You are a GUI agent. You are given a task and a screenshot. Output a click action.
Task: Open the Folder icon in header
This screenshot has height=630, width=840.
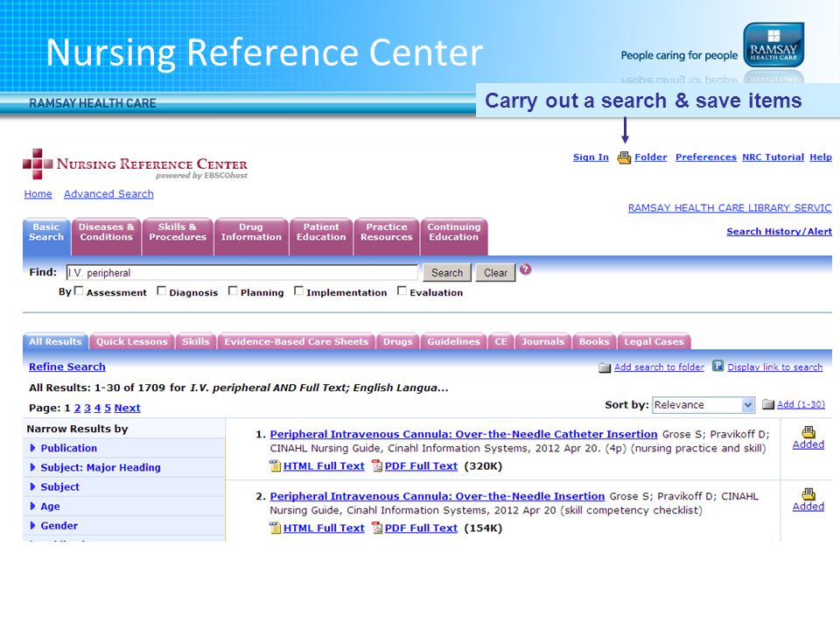(x=624, y=157)
